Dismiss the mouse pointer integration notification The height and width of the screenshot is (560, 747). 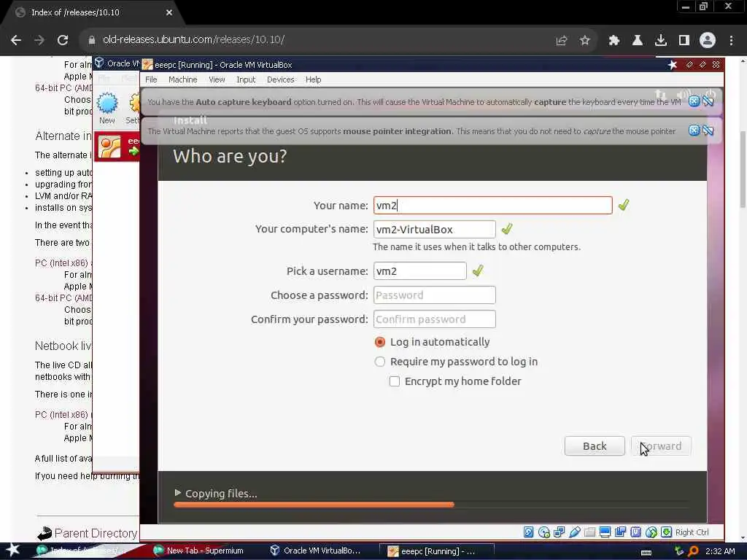pos(694,131)
